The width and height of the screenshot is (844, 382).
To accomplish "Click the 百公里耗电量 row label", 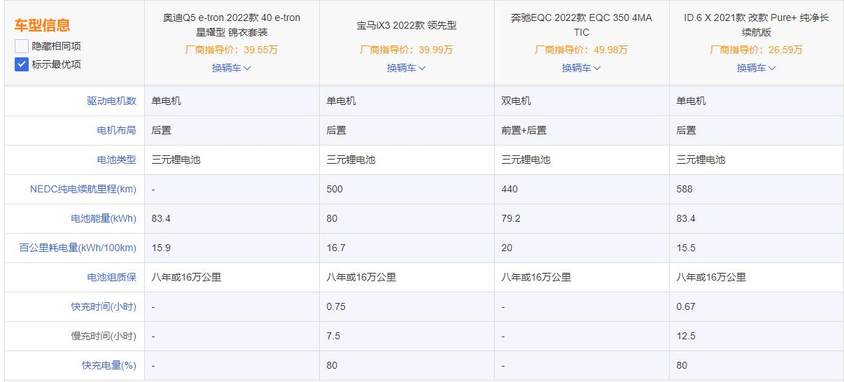I will click(x=78, y=248).
